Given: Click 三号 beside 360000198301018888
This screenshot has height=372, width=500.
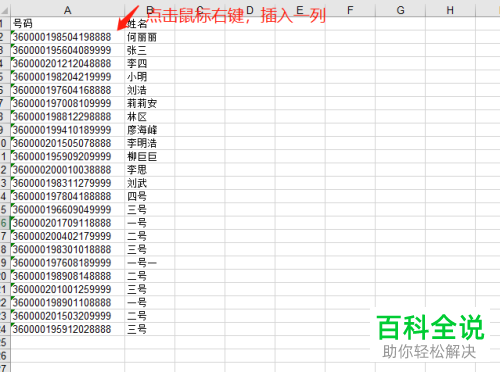Looking at the screenshot, I should 150,250.
